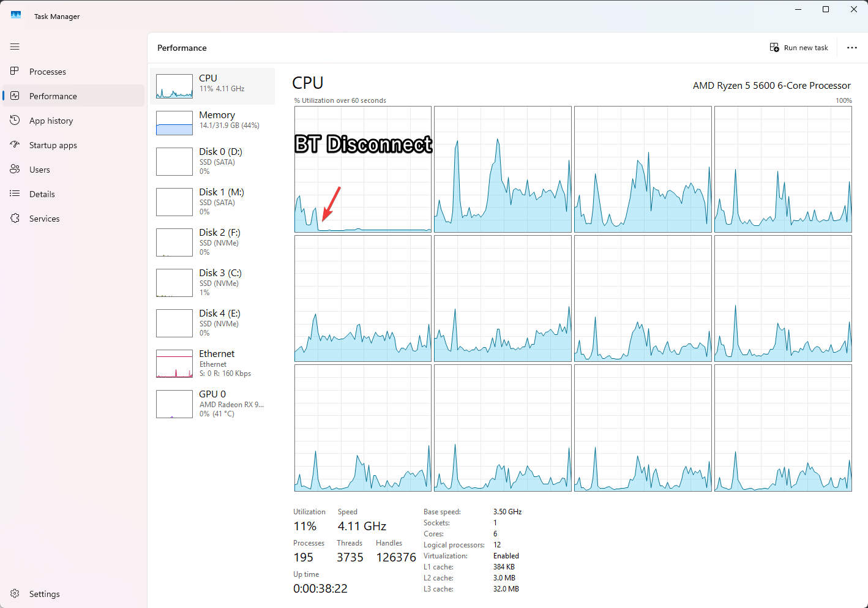Click the Logical processors value 12

pos(497,545)
